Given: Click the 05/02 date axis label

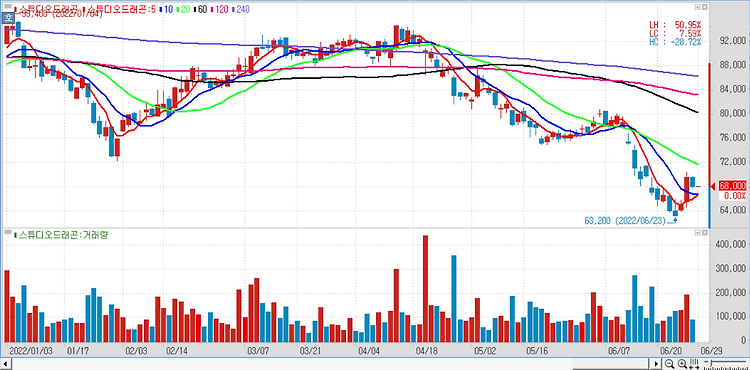Looking at the screenshot, I should coord(484,350).
